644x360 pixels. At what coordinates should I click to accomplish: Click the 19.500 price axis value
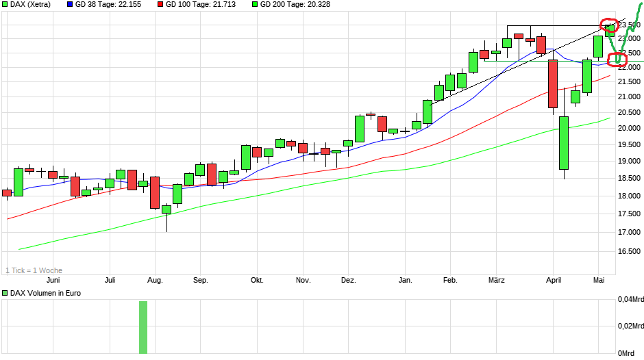point(629,144)
